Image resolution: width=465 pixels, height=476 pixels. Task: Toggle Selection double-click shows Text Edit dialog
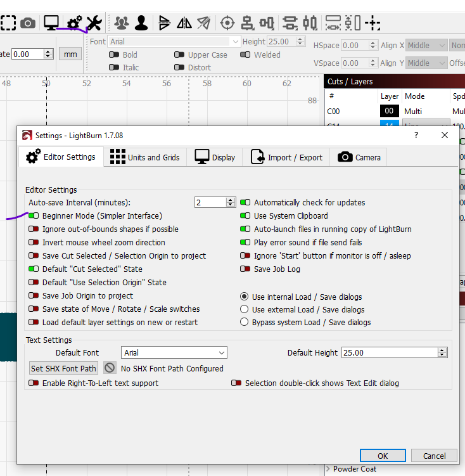236,383
